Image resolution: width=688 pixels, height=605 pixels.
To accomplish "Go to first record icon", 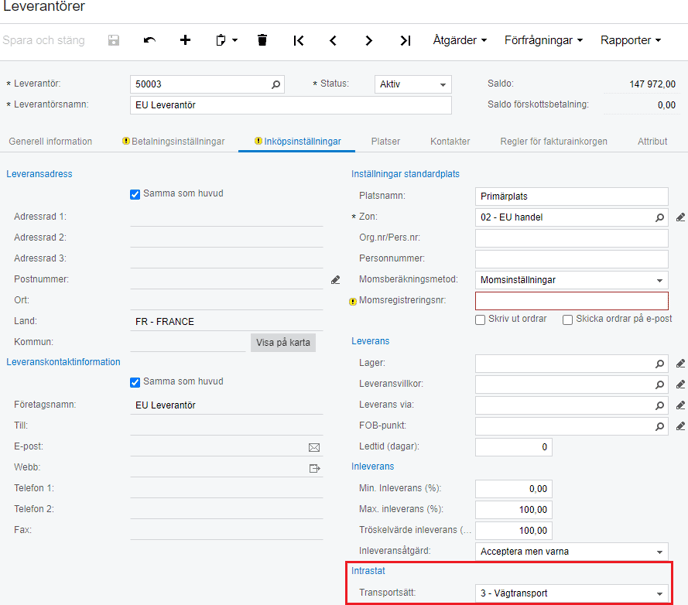I will tap(298, 41).
